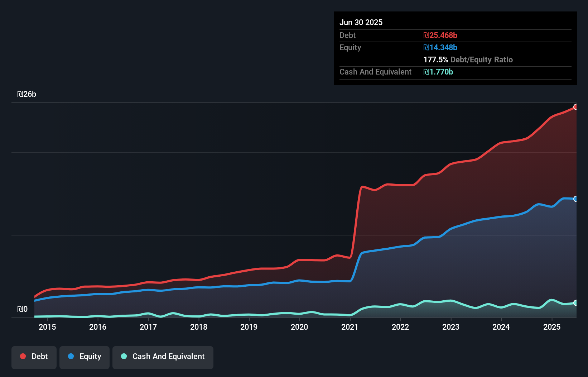
Task: Toggle the Debt series visibility
Action: (34, 356)
